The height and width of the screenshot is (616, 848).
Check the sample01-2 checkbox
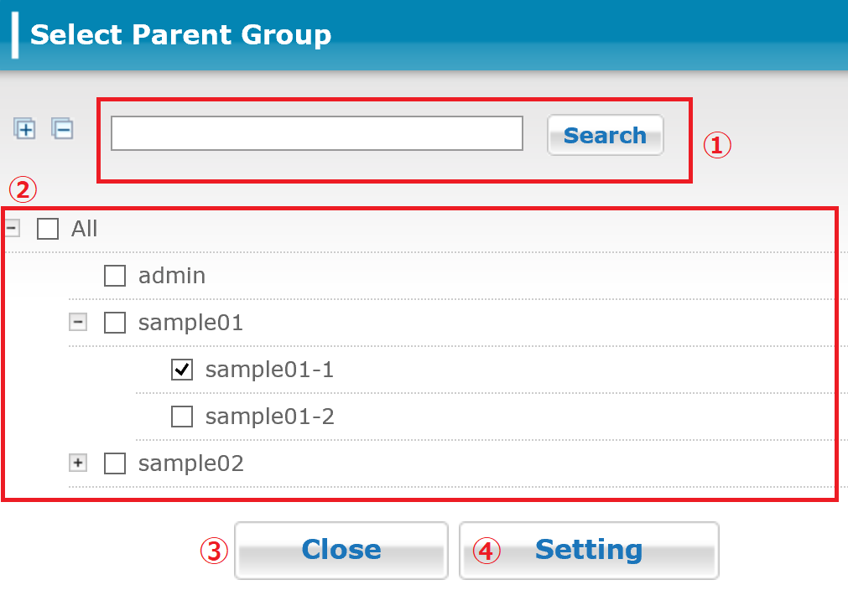[182, 417]
